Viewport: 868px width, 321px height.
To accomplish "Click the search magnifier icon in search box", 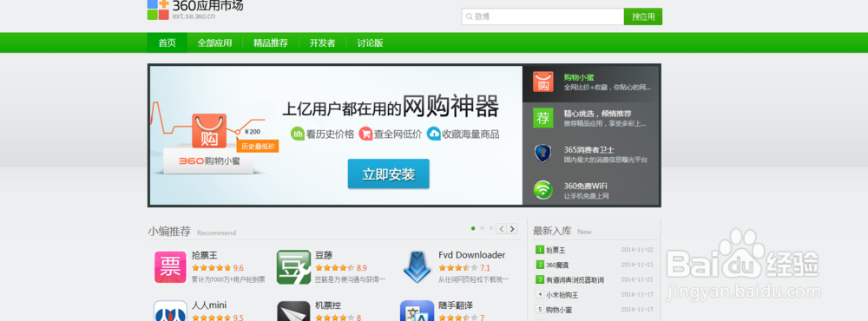I will [x=469, y=16].
